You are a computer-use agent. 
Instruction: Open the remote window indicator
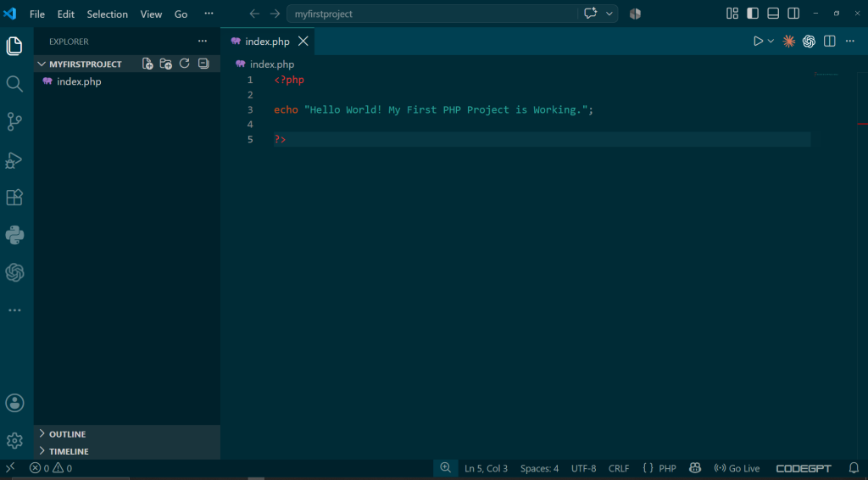coord(10,468)
